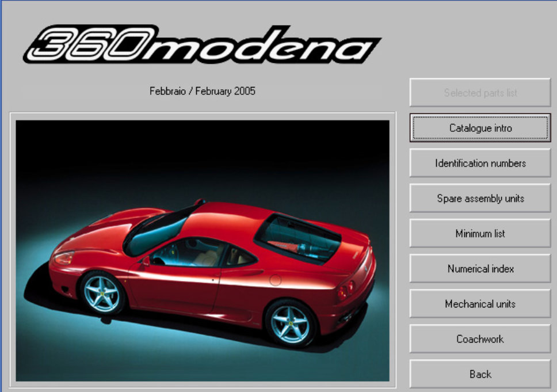The image size is (557, 392).
Task: Select the Minimum list button
Action: point(480,234)
